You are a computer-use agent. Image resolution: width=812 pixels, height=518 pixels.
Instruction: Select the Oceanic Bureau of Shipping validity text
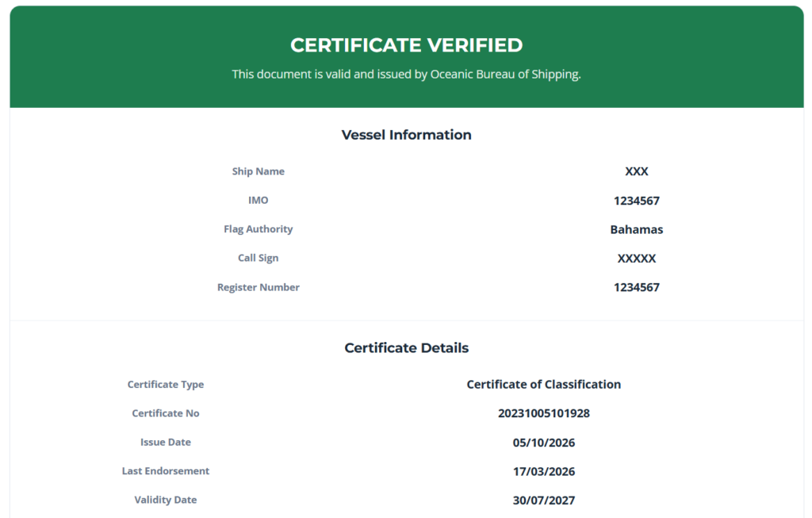pyautogui.click(x=407, y=74)
